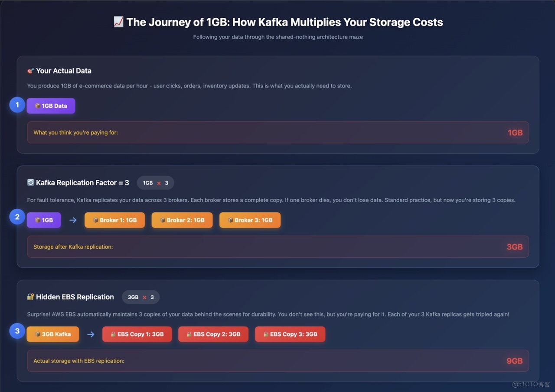This screenshot has width=555, height=392.
Task: Select the EBS Copy 1: 3GB chip
Action: [x=137, y=334]
